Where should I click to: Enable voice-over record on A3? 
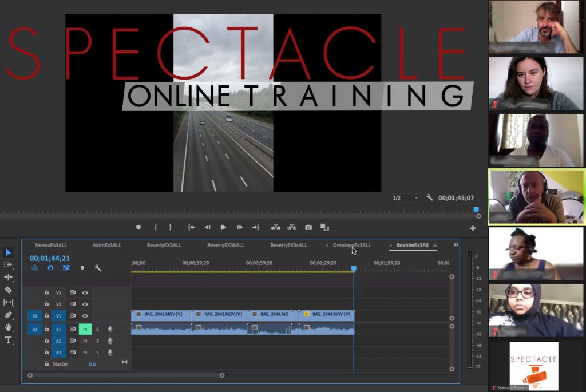coord(110,353)
